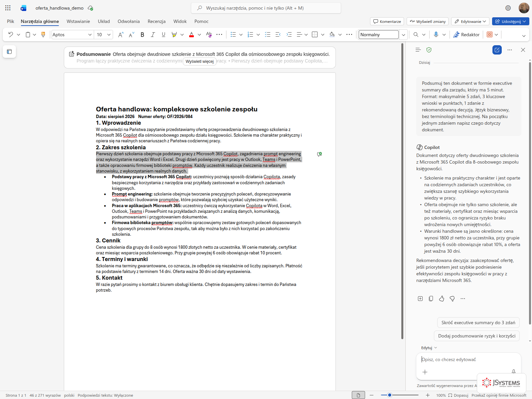This screenshot has height=399, width=532.
Task: Decrease paragraph indent
Action: pos(278,35)
